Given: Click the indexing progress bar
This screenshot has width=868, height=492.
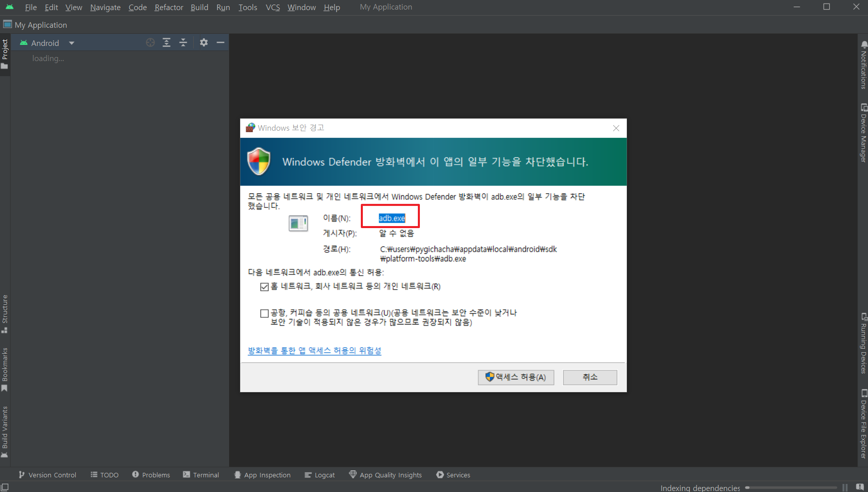Looking at the screenshot, I should (x=790, y=487).
